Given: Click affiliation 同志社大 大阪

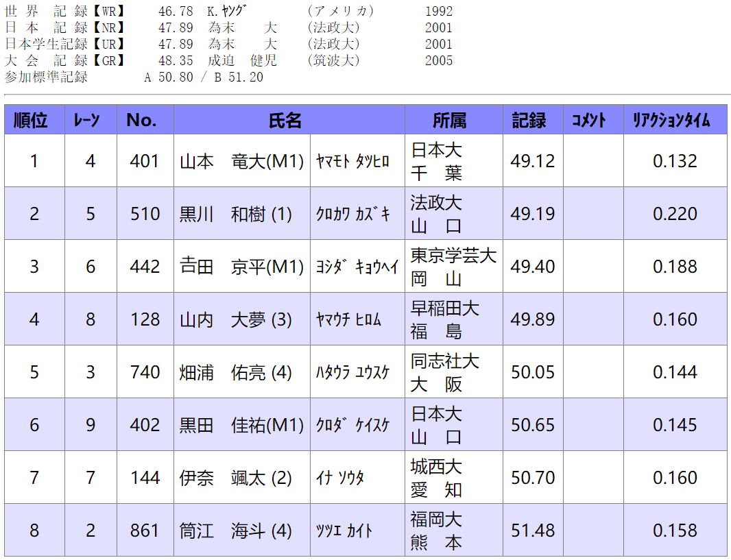Looking at the screenshot, I should click(x=445, y=373).
